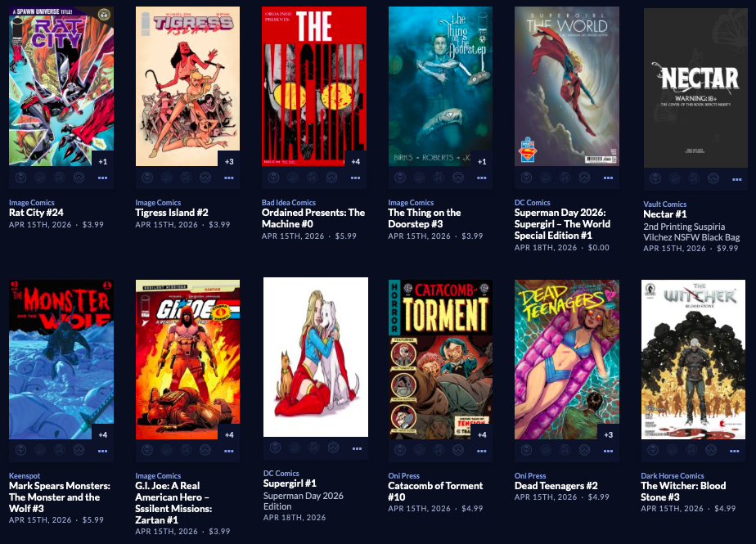Viewport: 756px width, 544px height.
Task: Add The Thing on the Doorstep #3 to wish list
Action: coord(458,177)
